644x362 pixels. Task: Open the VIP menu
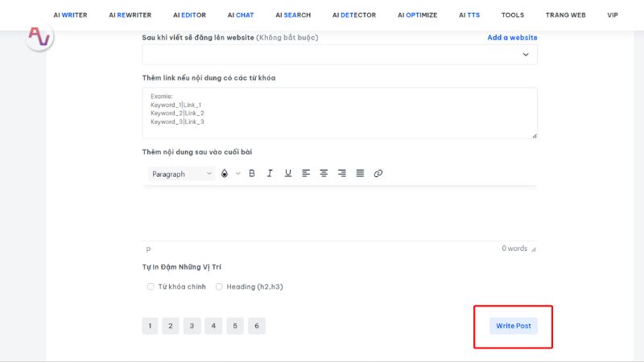(x=613, y=15)
